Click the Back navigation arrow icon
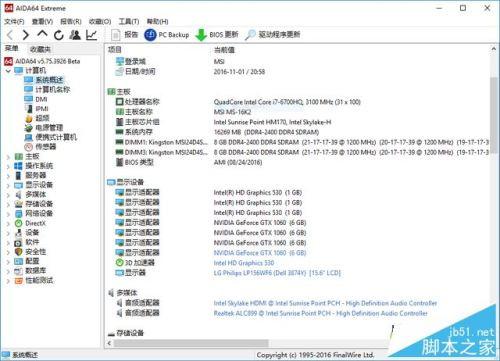500x361 pixels. pos(10,35)
